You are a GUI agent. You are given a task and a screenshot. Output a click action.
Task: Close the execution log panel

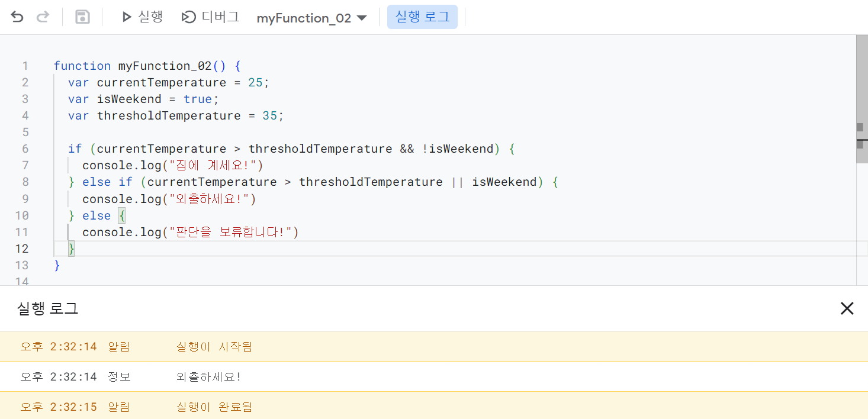[x=847, y=308]
